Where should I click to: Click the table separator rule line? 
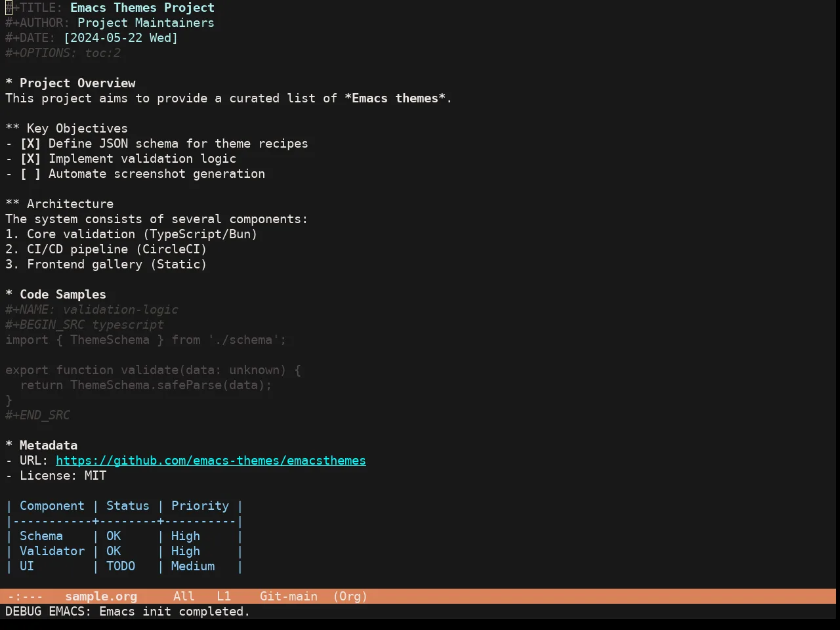click(x=124, y=521)
